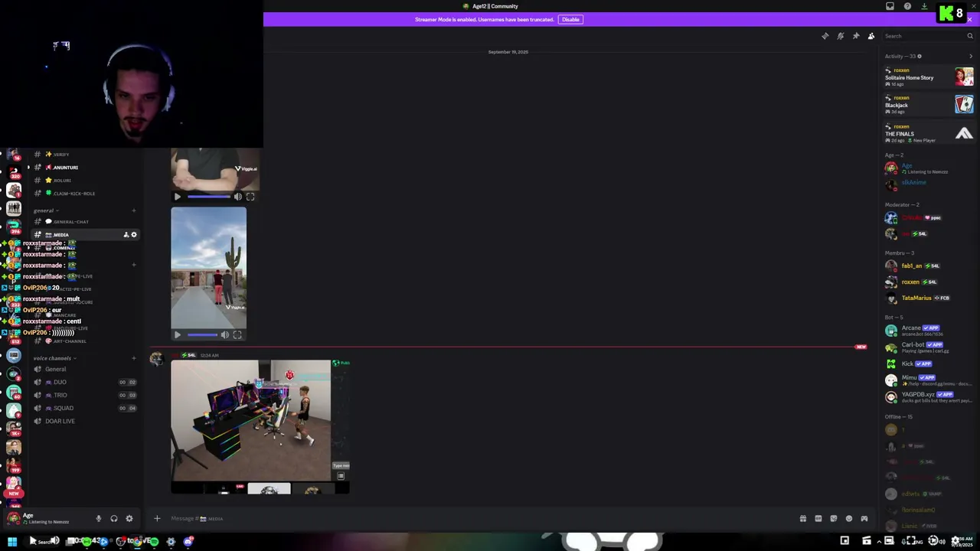Open the Activity settings gear
The width and height of the screenshot is (980, 551).
click(920, 56)
